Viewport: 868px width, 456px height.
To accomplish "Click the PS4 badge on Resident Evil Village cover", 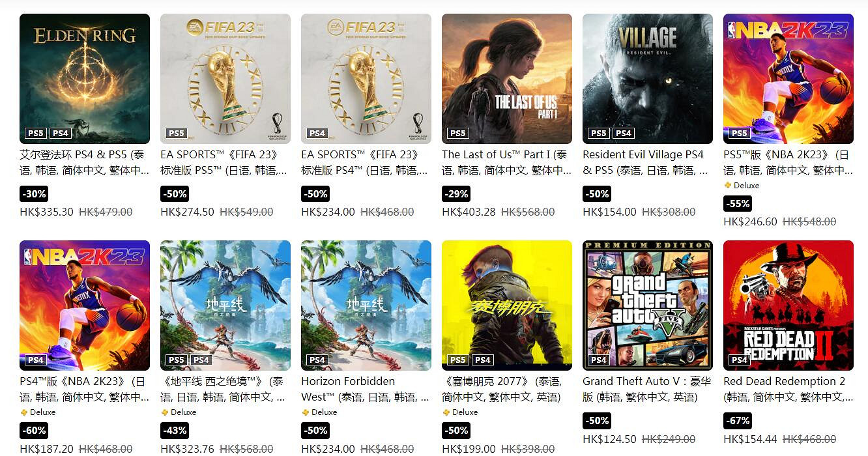I will coord(624,133).
